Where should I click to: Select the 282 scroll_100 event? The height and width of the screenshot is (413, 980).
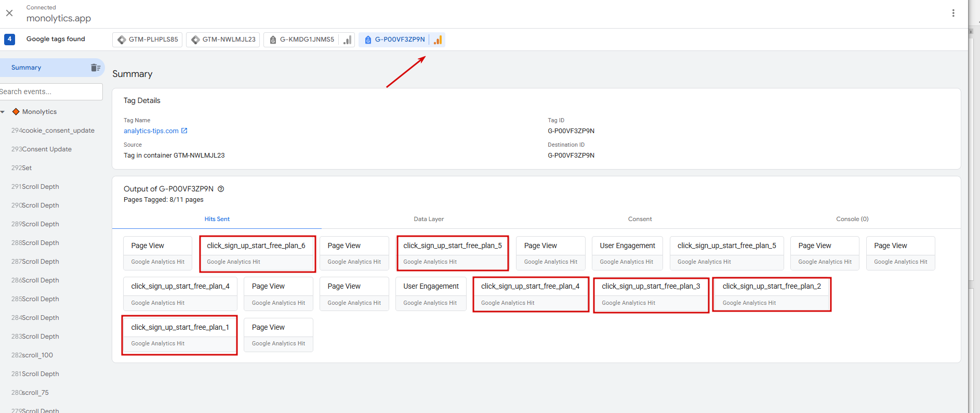[32, 355]
